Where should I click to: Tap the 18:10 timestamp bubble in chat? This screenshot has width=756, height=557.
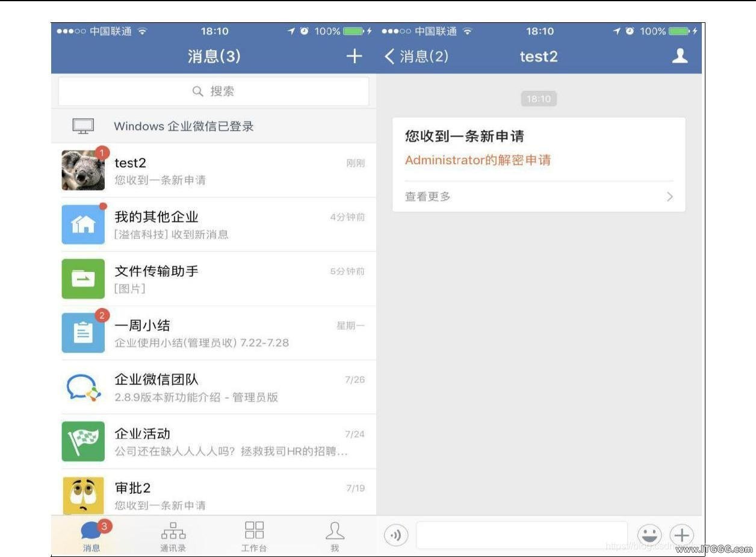[x=539, y=99]
